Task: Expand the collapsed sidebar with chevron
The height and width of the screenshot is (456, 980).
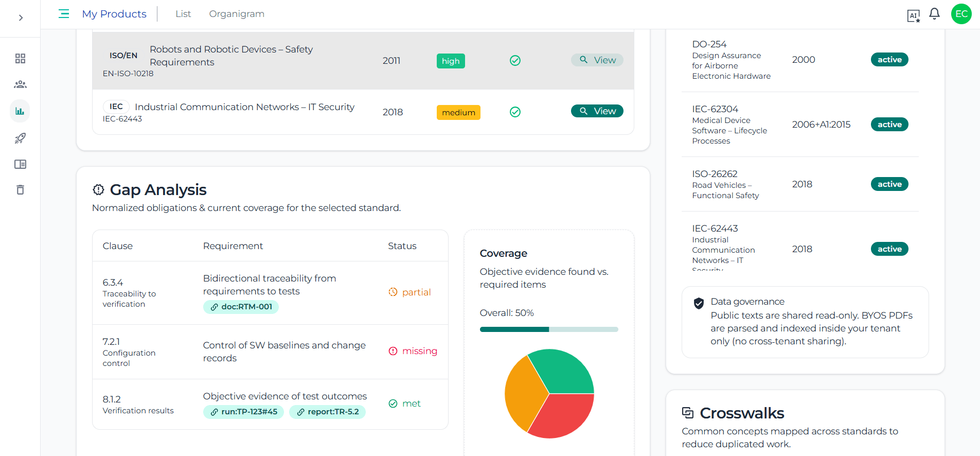Action: click(21, 17)
